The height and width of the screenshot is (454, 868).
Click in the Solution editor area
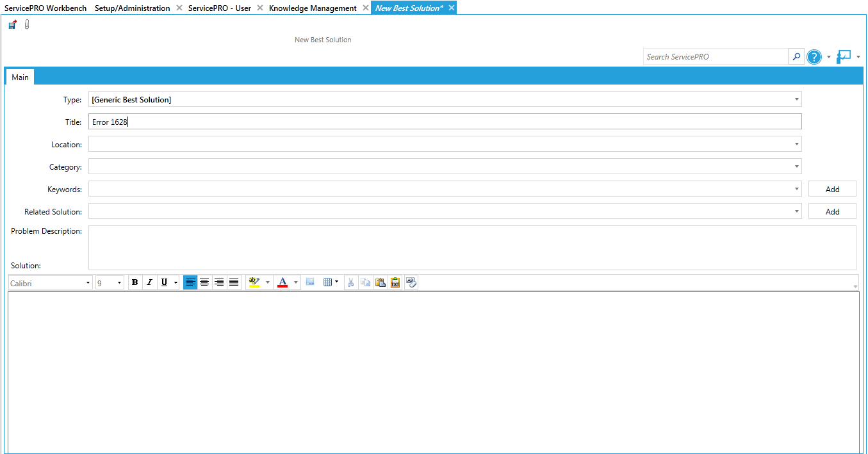434,372
